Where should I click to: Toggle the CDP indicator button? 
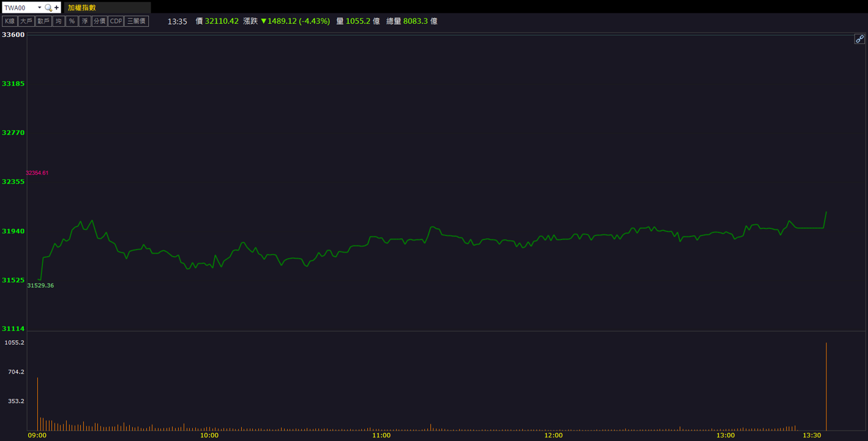(116, 21)
